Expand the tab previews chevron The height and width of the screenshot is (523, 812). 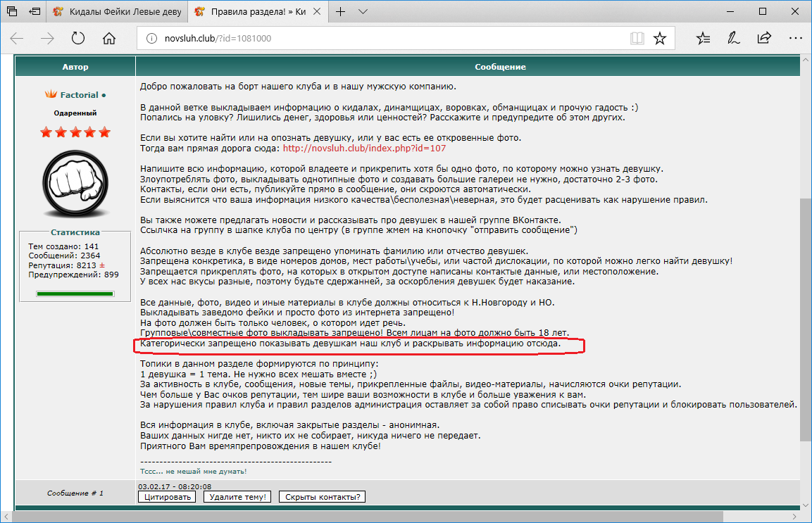[363, 12]
